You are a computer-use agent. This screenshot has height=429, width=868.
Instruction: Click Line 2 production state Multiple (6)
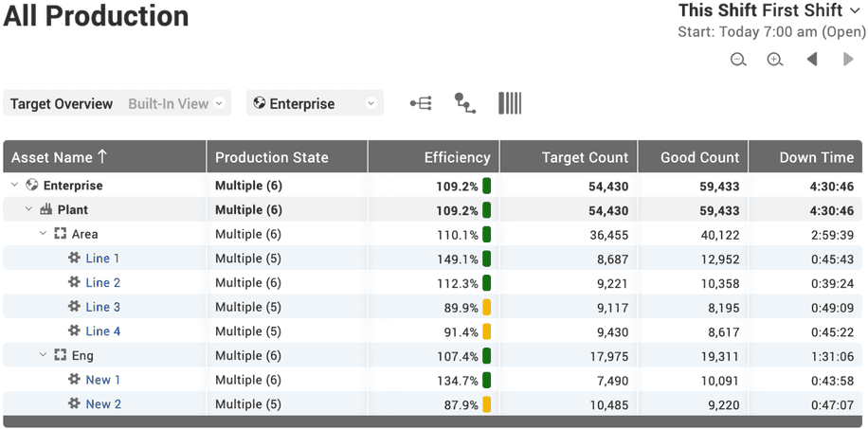tap(248, 283)
